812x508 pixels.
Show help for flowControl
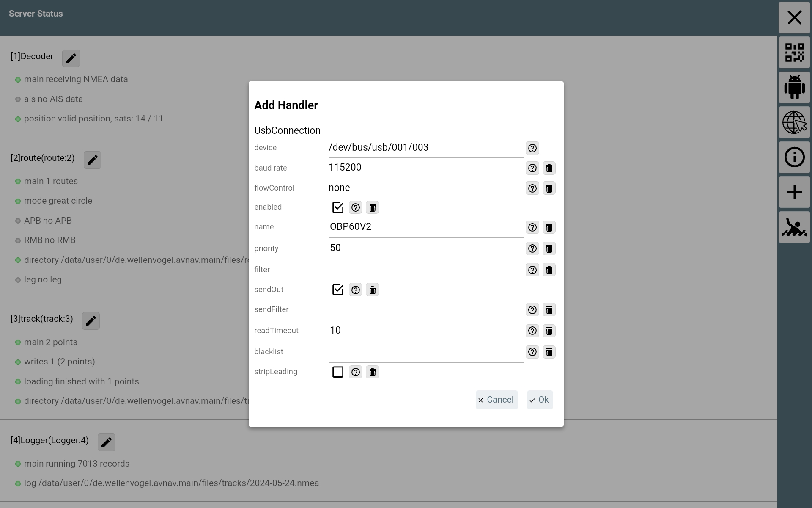point(532,188)
